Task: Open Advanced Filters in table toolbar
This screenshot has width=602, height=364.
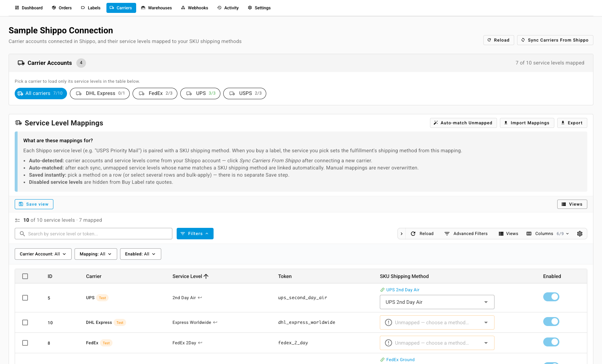Action: click(466, 234)
